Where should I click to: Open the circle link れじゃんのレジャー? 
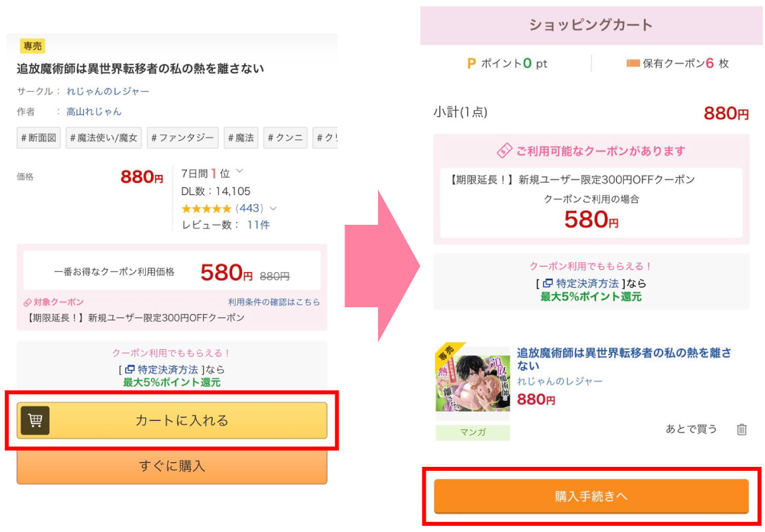(108, 91)
